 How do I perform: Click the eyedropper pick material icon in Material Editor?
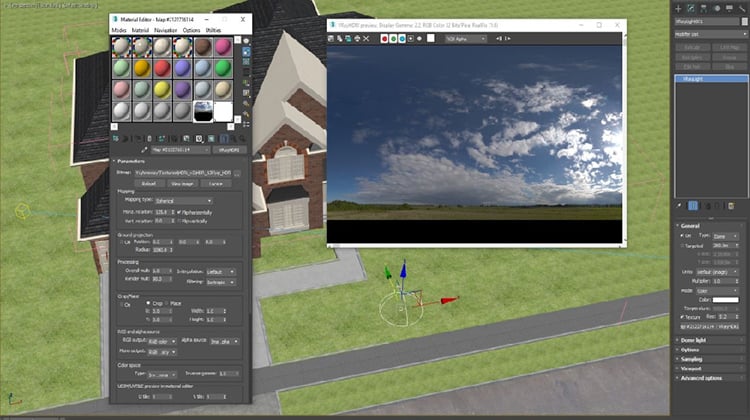[144, 150]
